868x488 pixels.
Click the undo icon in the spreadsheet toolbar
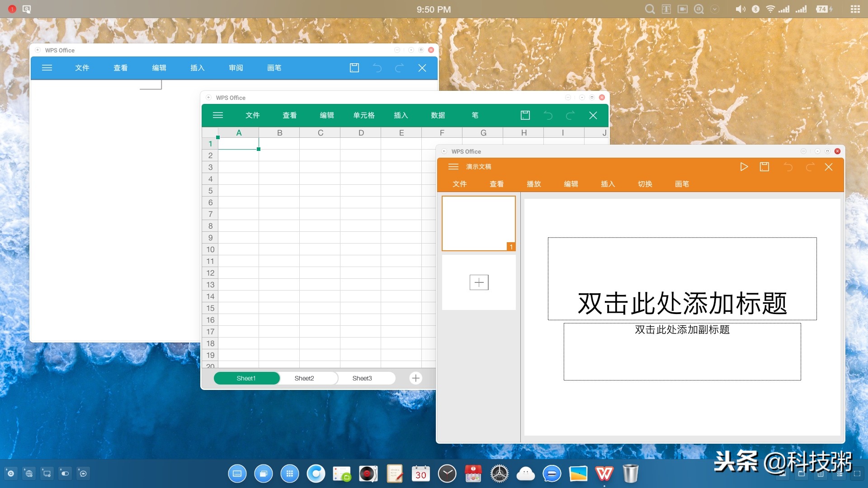pyautogui.click(x=548, y=115)
